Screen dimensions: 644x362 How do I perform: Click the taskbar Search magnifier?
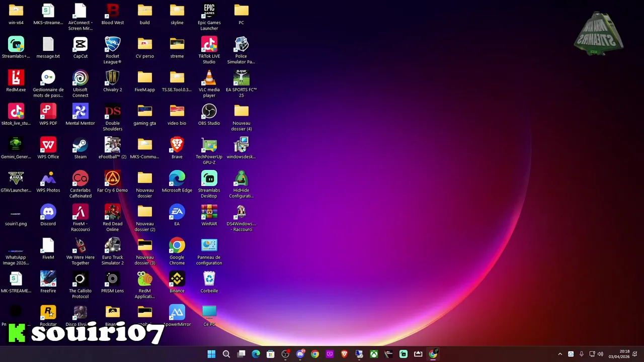click(226, 354)
